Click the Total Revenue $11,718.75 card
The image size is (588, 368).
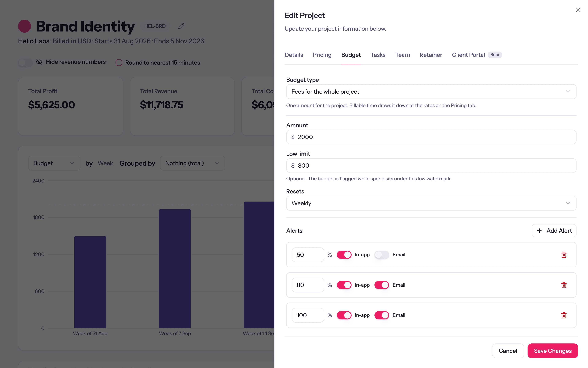tap(182, 106)
